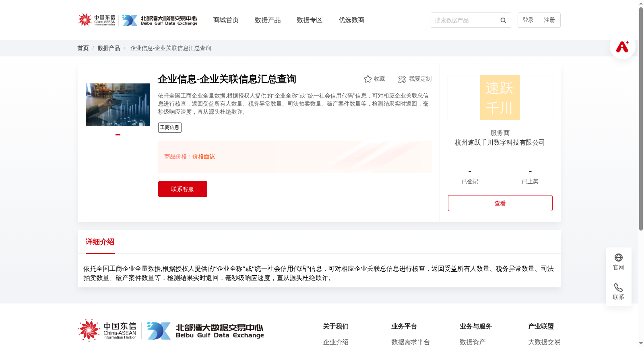The width and height of the screenshot is (644, 347).
Task: Click provider name 杭州速跃千川数字科技有限公司
Action: pos(500,143)
